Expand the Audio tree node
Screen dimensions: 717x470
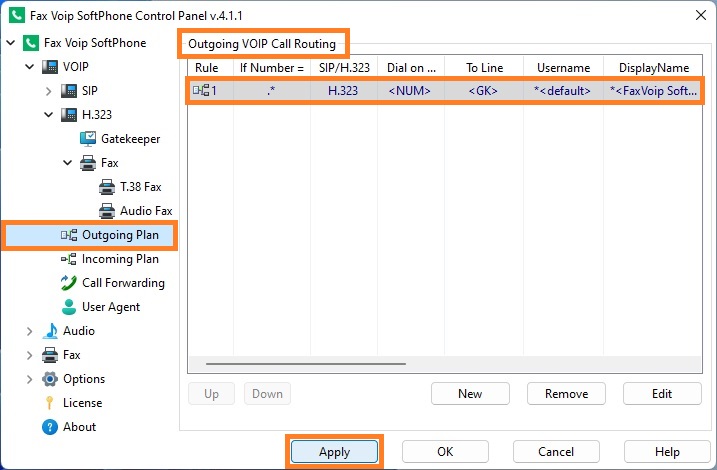(30, 331)
